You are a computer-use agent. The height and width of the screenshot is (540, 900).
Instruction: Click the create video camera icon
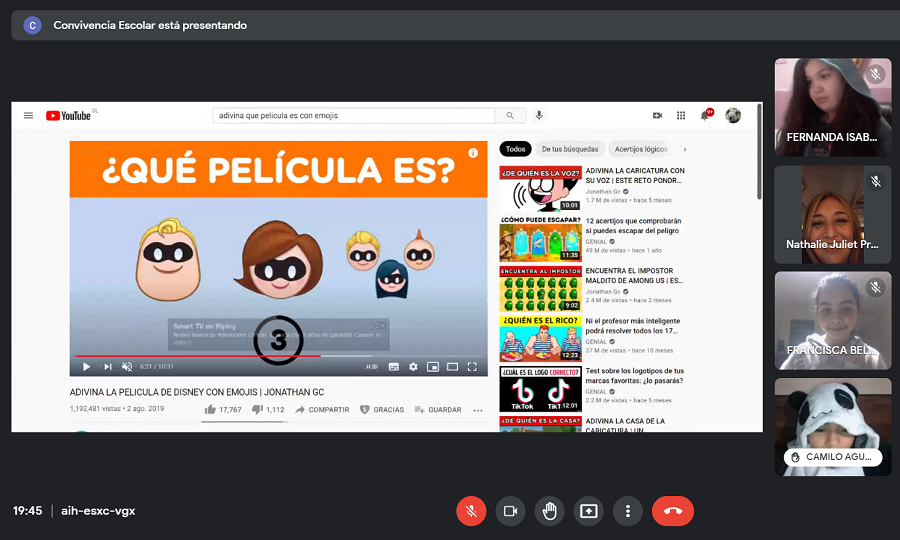657,115
